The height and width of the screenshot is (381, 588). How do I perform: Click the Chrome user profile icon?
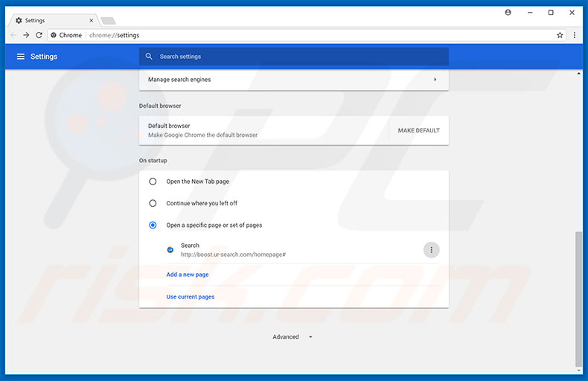(508, 13)
